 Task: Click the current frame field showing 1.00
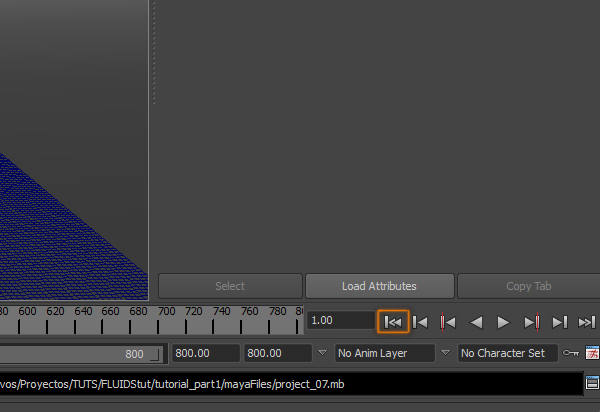click(340, 321)
